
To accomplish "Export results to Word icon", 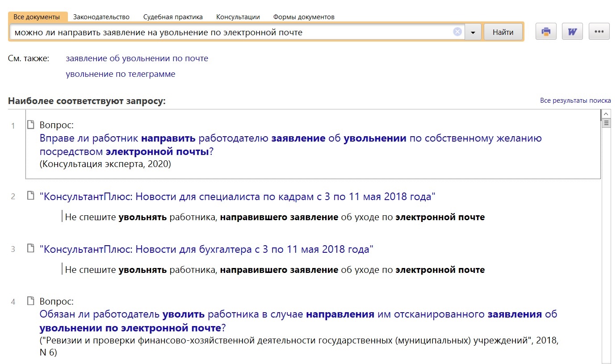I will pyautogui.click(x=572, y=32).
